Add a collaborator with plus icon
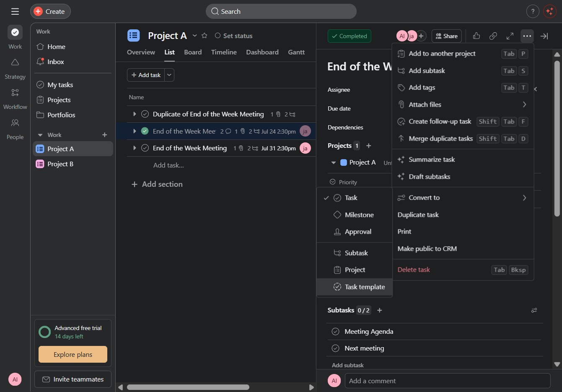The height and width of the screenshot is (392, 562). pos(421,36)
